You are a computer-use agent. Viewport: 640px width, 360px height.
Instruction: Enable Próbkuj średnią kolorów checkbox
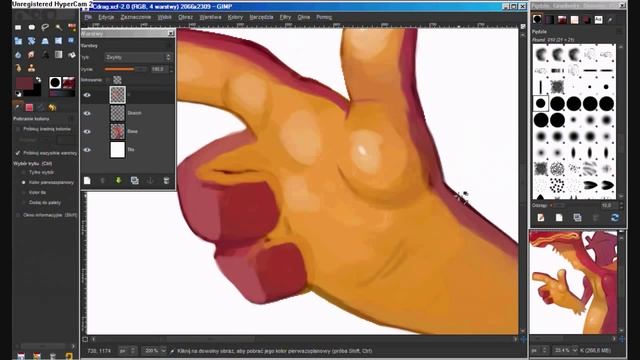[18, 129]
